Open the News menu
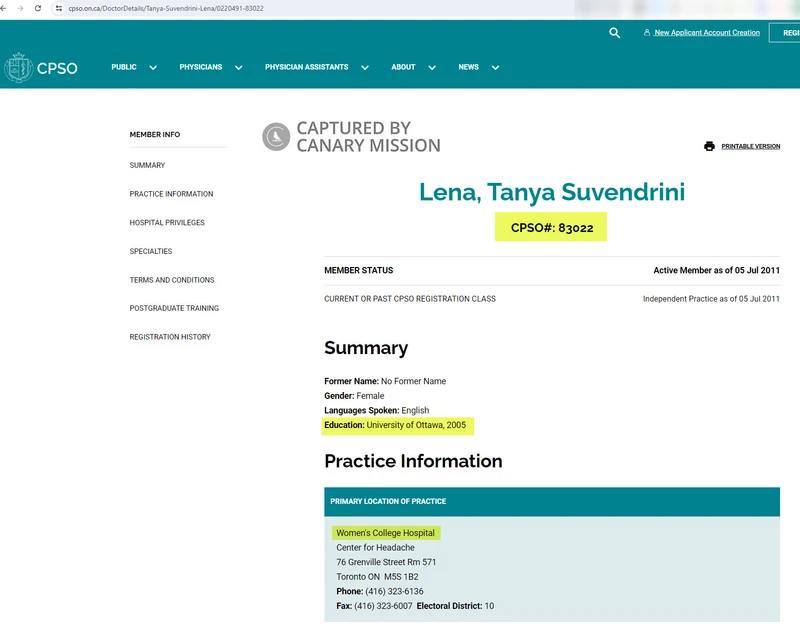Image resolution: width=800 pixels, height=624 pixels. tap(468, 67)
